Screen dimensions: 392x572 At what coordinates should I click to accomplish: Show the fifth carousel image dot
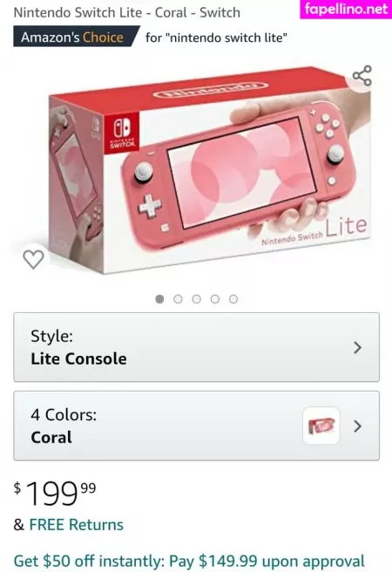233,299
